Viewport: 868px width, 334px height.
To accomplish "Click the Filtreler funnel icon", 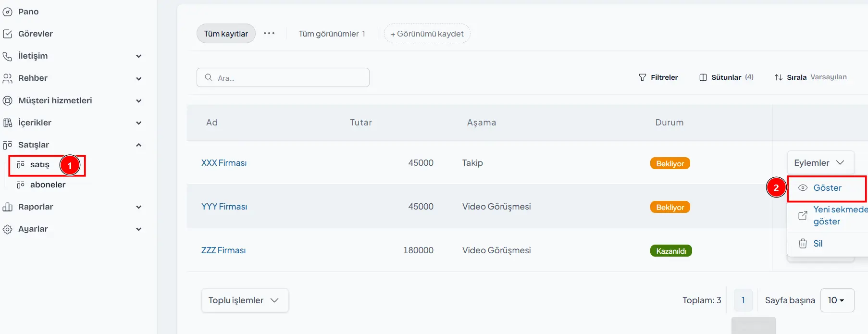I will point(643,77).
